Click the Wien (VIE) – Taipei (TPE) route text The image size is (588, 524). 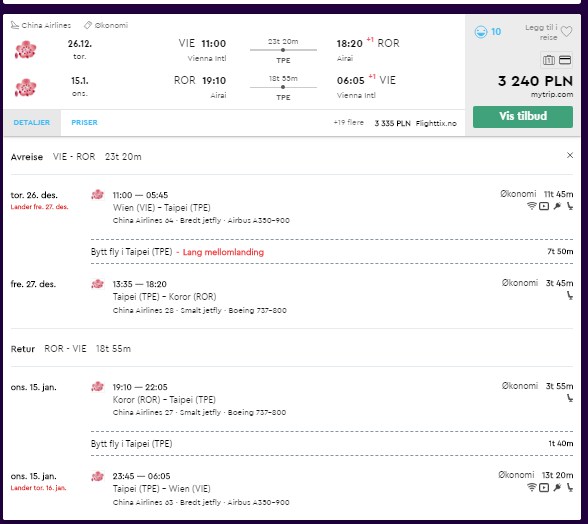pyautogui.click(x=162, y=208)
